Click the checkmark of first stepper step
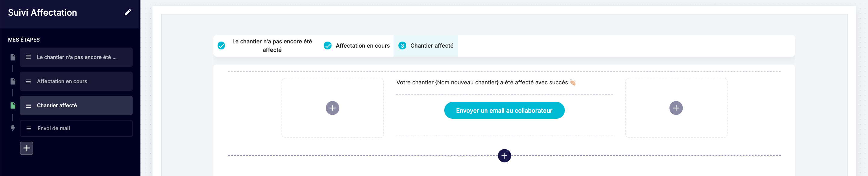 click(221, 46)
